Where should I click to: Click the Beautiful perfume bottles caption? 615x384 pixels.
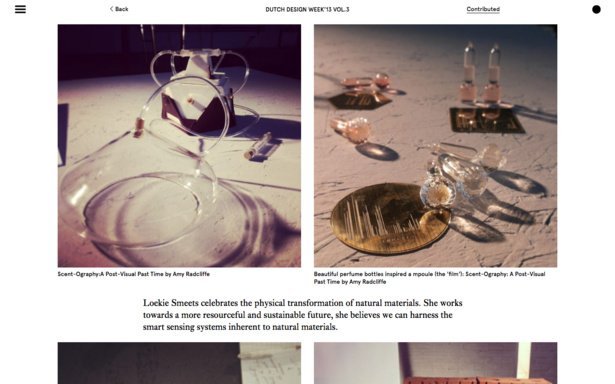pos(429,278)
